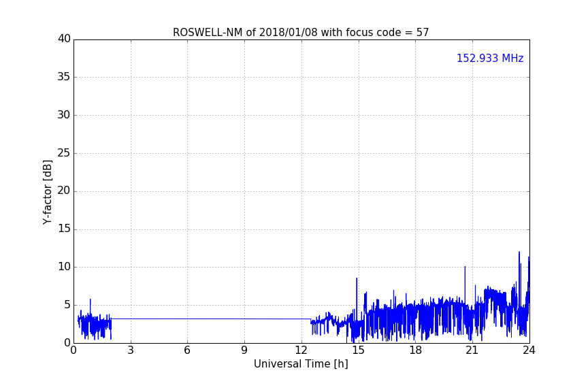Viewport: 588px width, 392px height.
Task: Click the y-axis tick label '25'
Action: (64, 153)
